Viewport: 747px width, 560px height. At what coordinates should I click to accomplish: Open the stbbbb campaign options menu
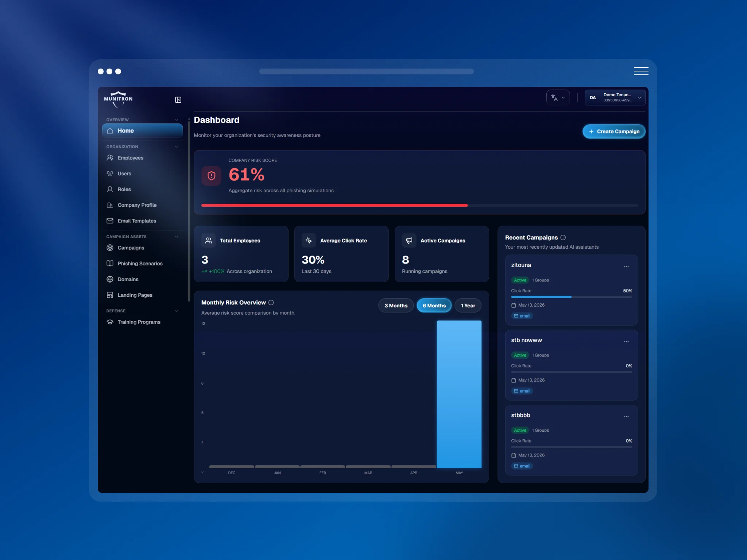tap(626, 417)
